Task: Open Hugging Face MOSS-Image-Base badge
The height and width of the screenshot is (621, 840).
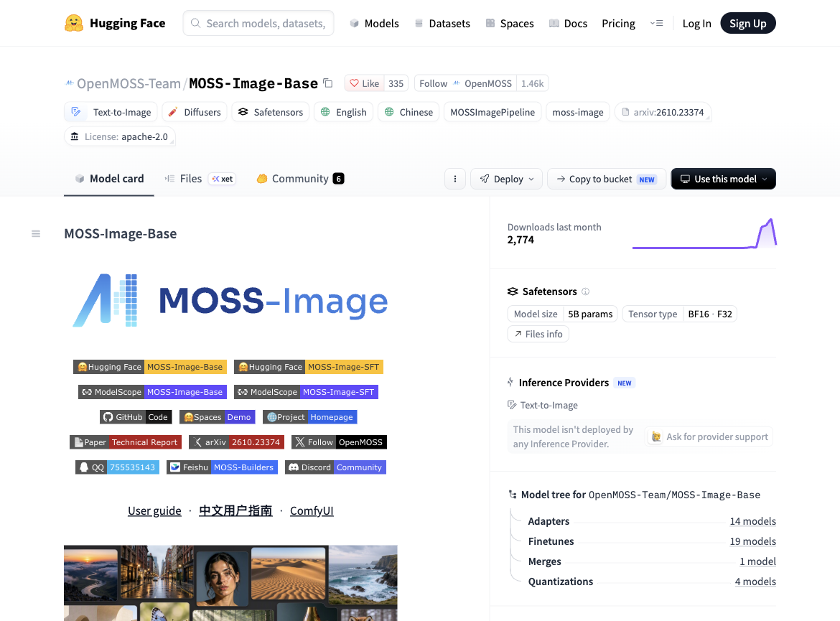Action: point(150,367)
